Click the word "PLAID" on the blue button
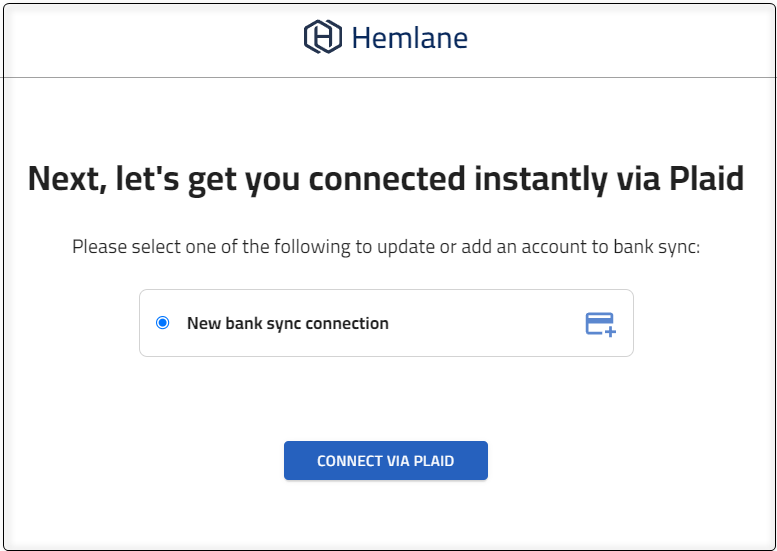Viewport: 777px width, 551px height. click(434, 461)
